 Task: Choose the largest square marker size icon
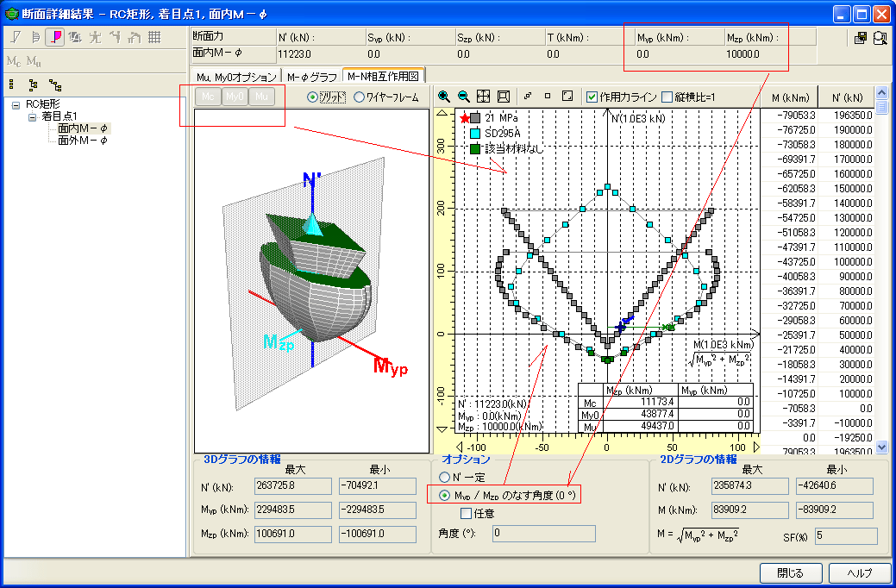point(567,96)
